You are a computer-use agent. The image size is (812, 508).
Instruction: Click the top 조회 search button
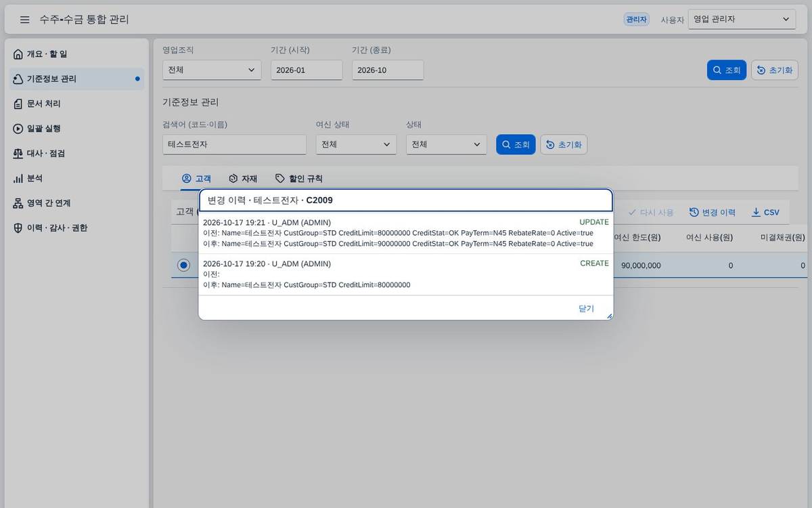tap(727, 70)
